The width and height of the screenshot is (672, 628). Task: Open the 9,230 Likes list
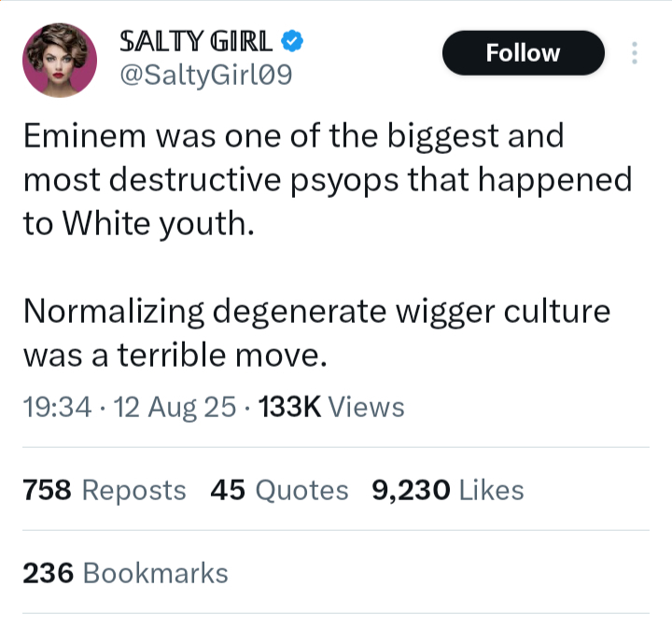click(x=448, y=490)
